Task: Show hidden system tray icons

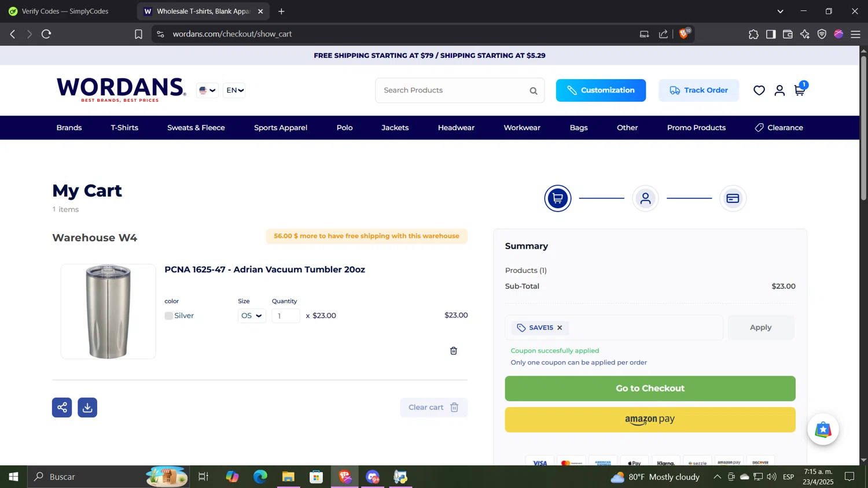Action: click(717, 477)
